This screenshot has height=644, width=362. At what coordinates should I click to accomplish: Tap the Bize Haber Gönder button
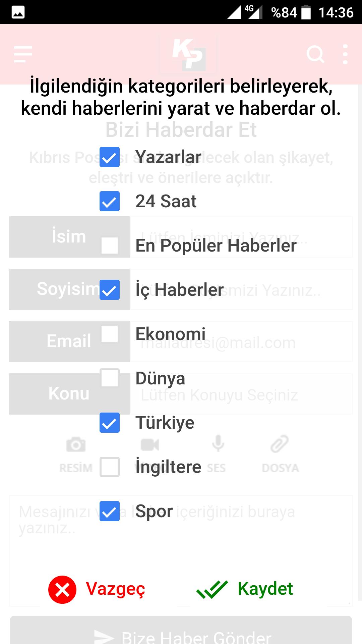tap(181, 631)
